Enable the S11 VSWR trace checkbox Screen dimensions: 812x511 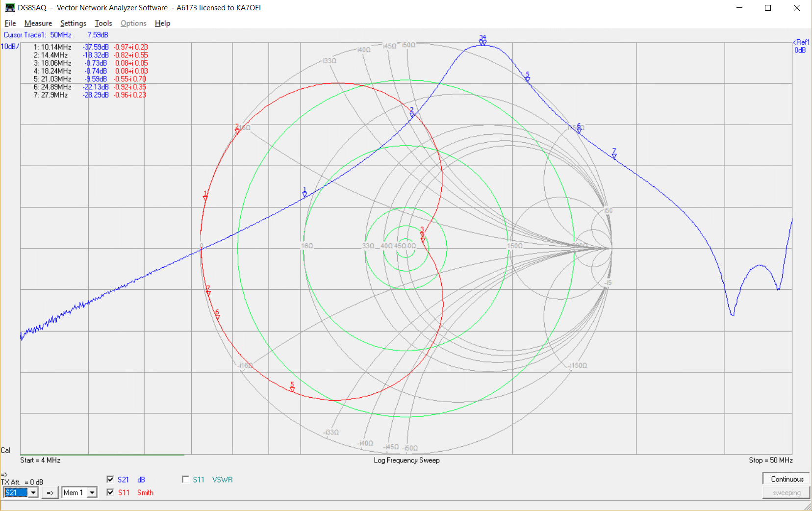coord(185,479)
